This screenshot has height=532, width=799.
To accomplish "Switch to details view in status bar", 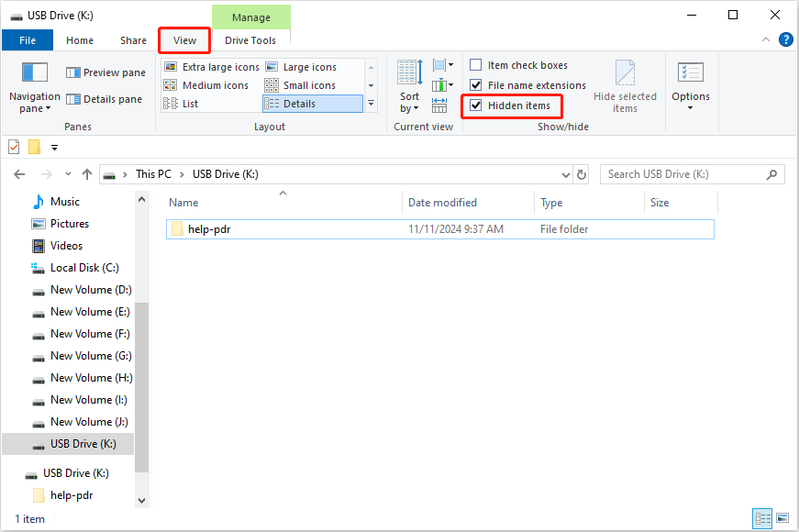I will coord(763,519).
